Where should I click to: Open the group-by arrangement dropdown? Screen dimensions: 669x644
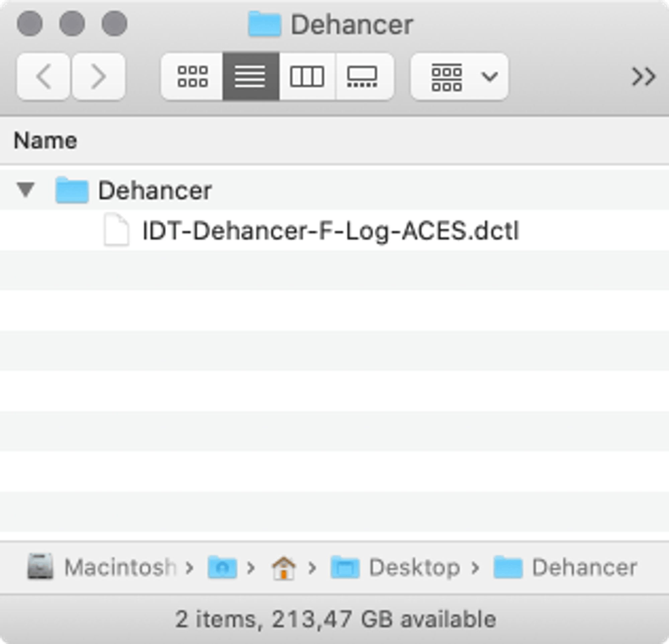click(459, 77)
